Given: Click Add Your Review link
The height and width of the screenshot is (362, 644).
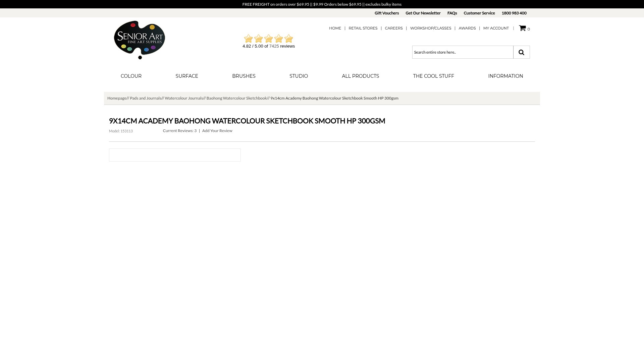Looking at the screenshot, I should pos(217,131).
